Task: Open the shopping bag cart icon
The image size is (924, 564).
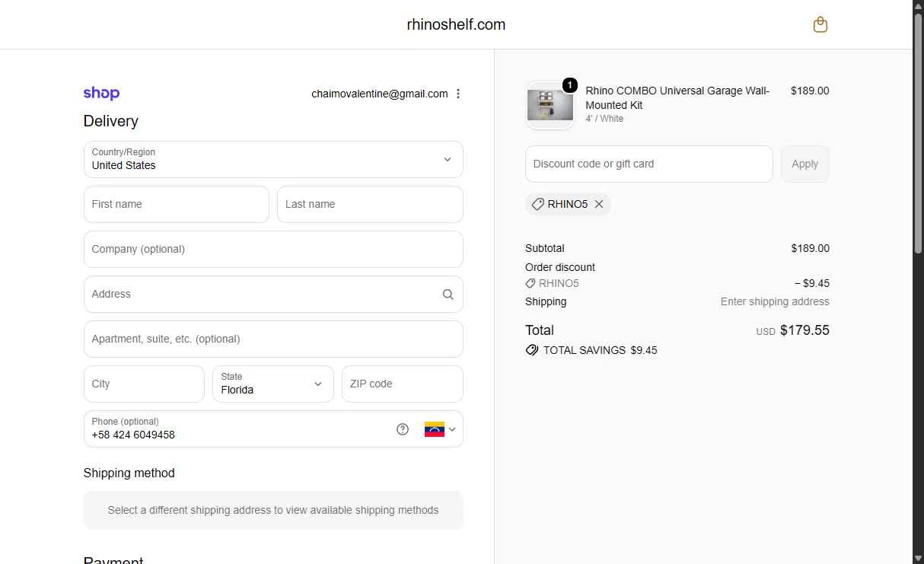Action: point(820,25)
